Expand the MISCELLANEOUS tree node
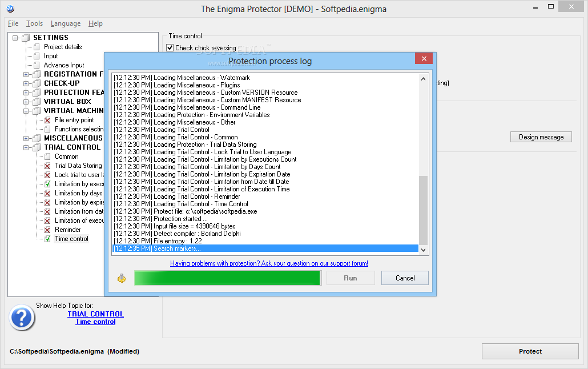 [x=26, y=138]
